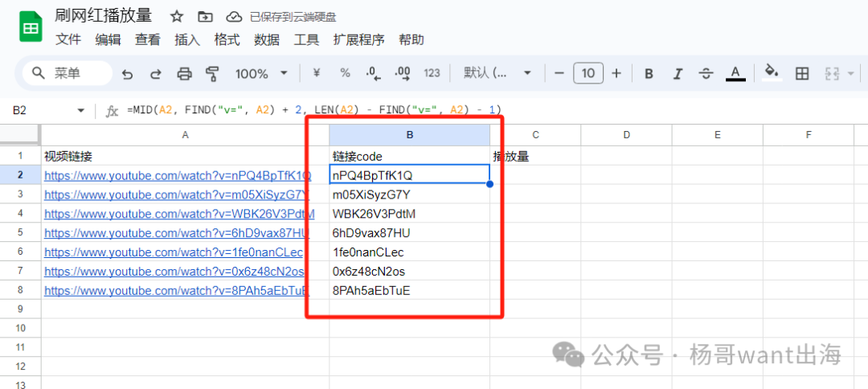
Task: Open the 扩展程序 menu
Action: 358,40
